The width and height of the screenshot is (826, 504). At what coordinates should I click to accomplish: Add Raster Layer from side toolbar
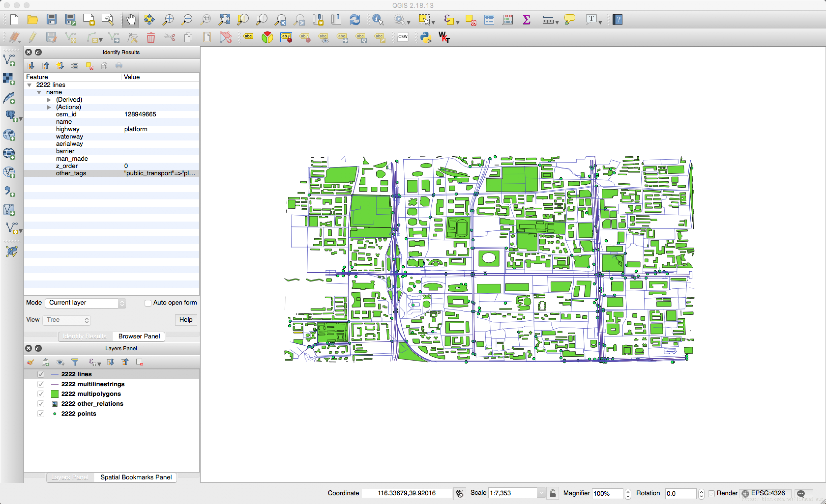tap(9, 79)
